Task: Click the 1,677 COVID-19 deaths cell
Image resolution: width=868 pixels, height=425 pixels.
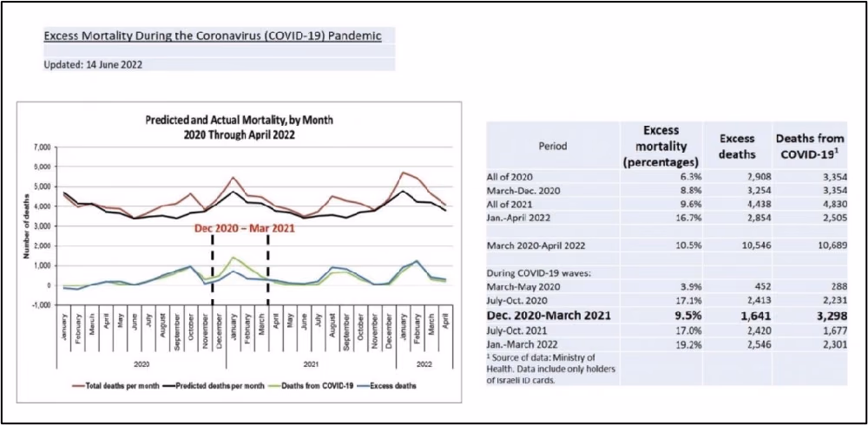Action: point(835,331)
